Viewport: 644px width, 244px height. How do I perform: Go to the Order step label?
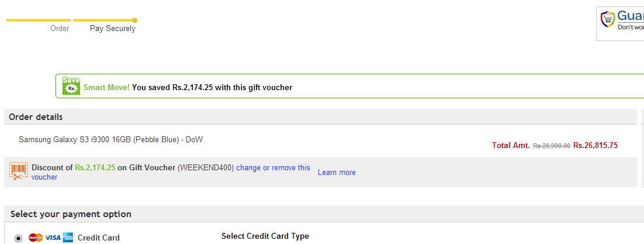click(x=60, y=29)
